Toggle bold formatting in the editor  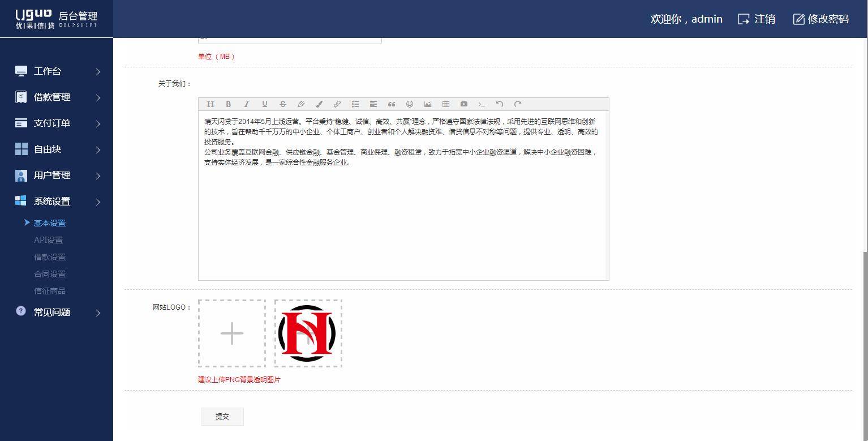pos(229,104)
